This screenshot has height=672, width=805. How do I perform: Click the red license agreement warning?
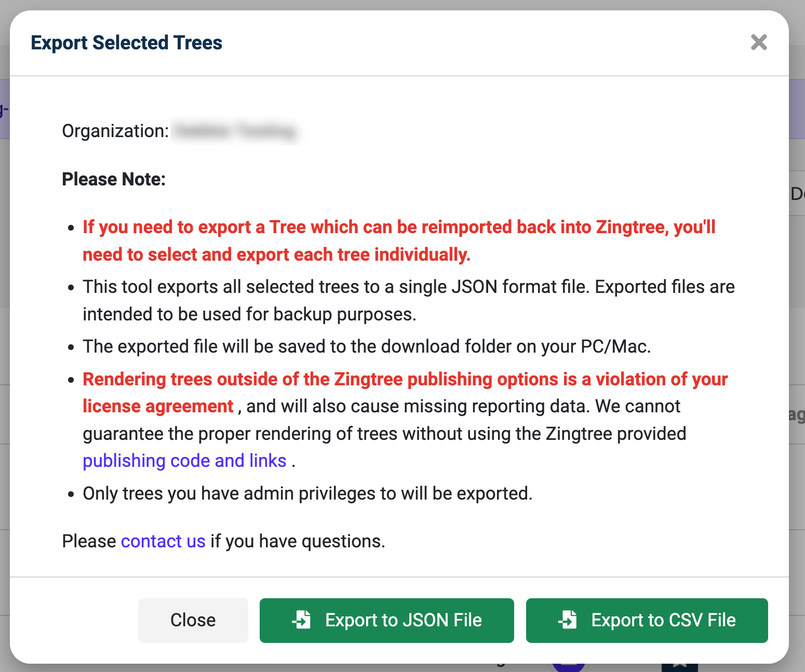click(x=405, y=393)
